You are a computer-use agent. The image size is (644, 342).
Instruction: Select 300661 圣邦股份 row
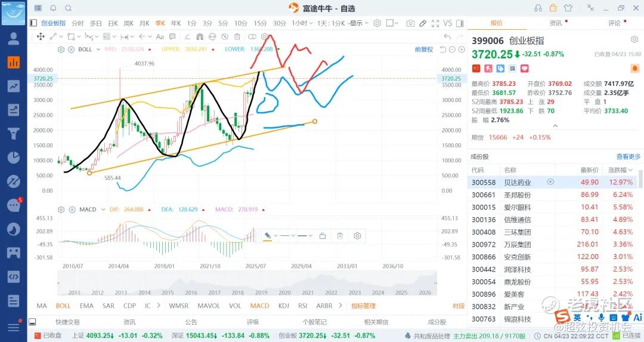[x=553, y=195]
